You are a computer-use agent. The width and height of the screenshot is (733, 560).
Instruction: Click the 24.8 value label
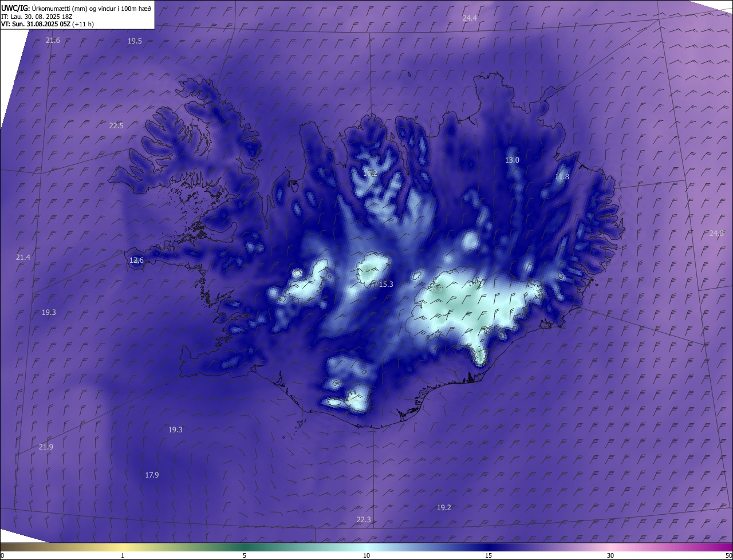[716, 234]
